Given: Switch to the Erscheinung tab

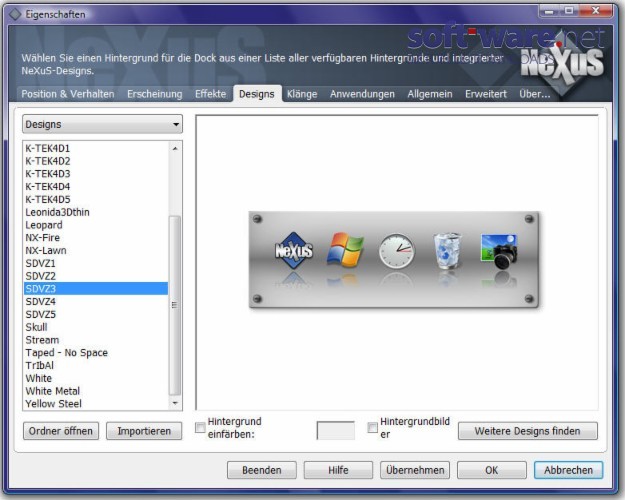Looking at the screenshot, I should point(155,94).
